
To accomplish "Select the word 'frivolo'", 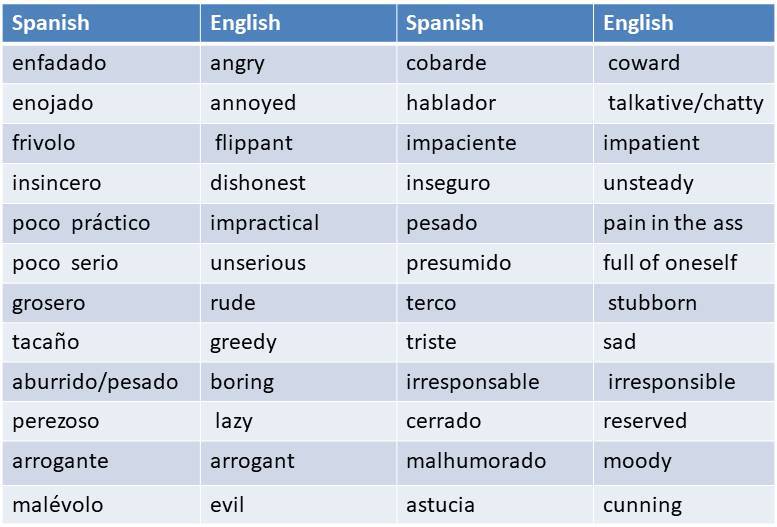I will click(44, 143).
